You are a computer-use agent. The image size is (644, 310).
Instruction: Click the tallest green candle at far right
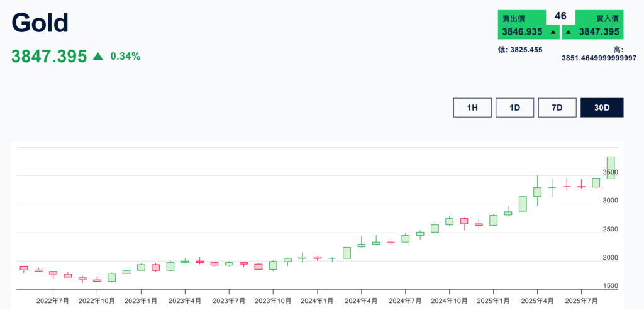coord(610,167)
